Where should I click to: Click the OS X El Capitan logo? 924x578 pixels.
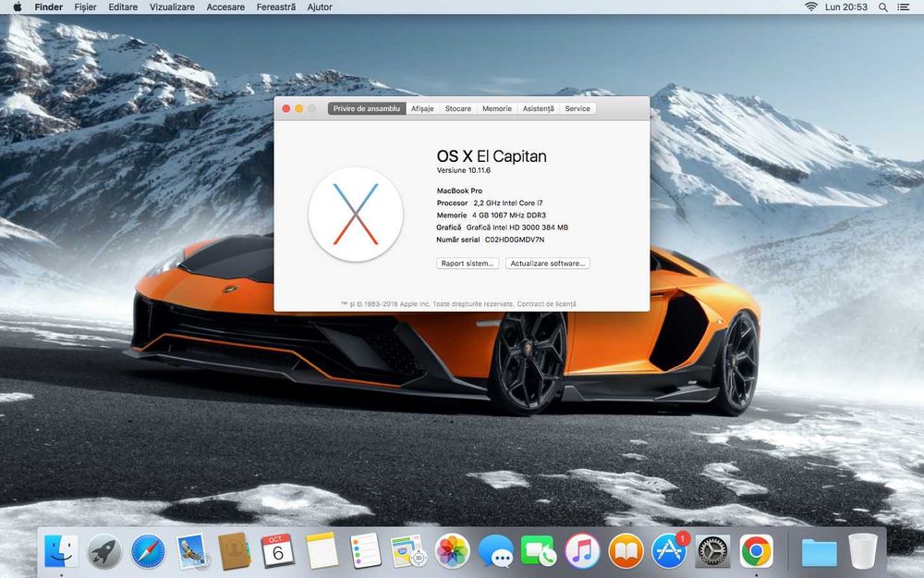356,215
